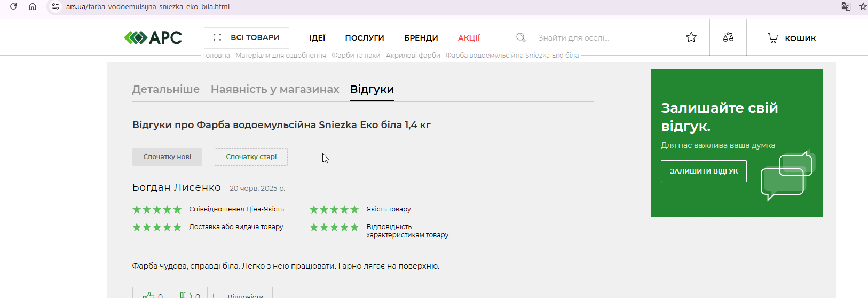Open Акрилові фарби breadcrumb
This screenshot has height=298, width=868.
pyautogui.click(x=413, y=56)
